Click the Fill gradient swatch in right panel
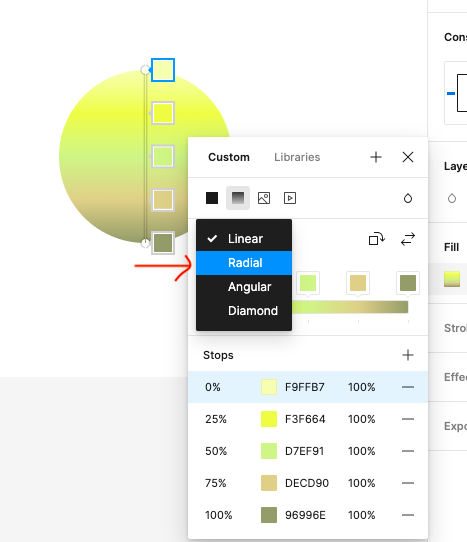This screenshot has width=467, height=542. [x=452, y=279]
